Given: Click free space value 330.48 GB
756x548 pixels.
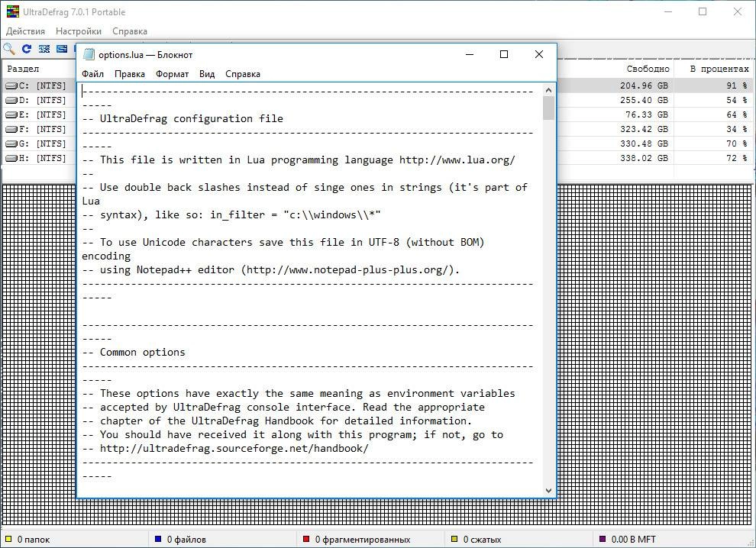Looking at the screenshot, I should (645, 143).
